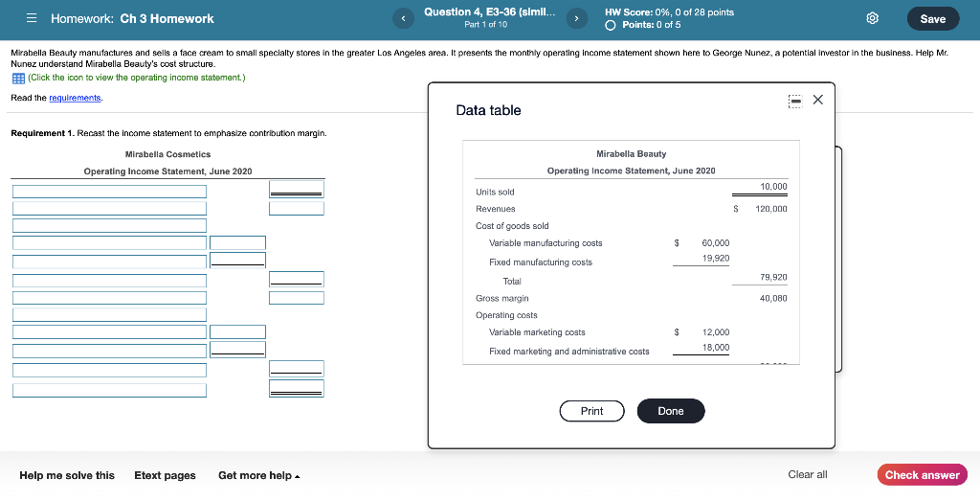Viewport: 980px width, 501px height.
Task: Click Done in the Data table dialog
Action: click(671, 411)
